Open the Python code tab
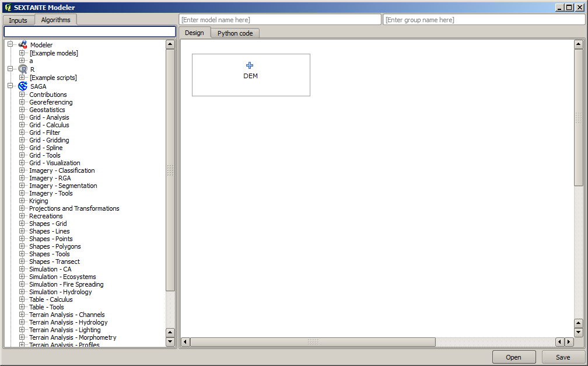This screenshot has width=588, height=366. pyautogui.click(x=235, y=33)
